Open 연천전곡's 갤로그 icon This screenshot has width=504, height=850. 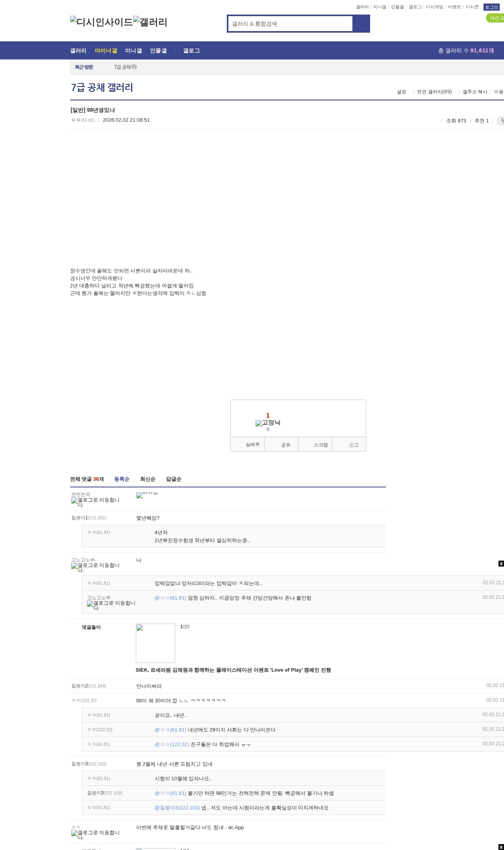[74, 500]
